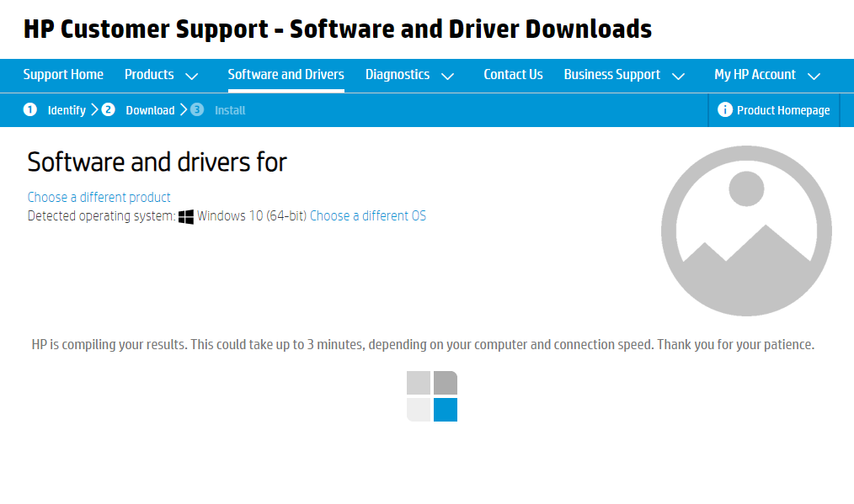The width and height of the screenshot is (854, 504).
Task: Click the step 2 number icon
Action: [108, 110]
